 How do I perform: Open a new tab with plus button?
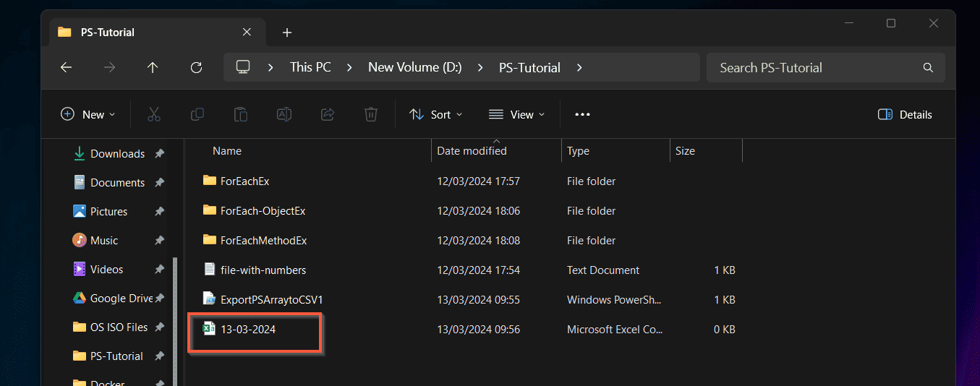(287, 33)
